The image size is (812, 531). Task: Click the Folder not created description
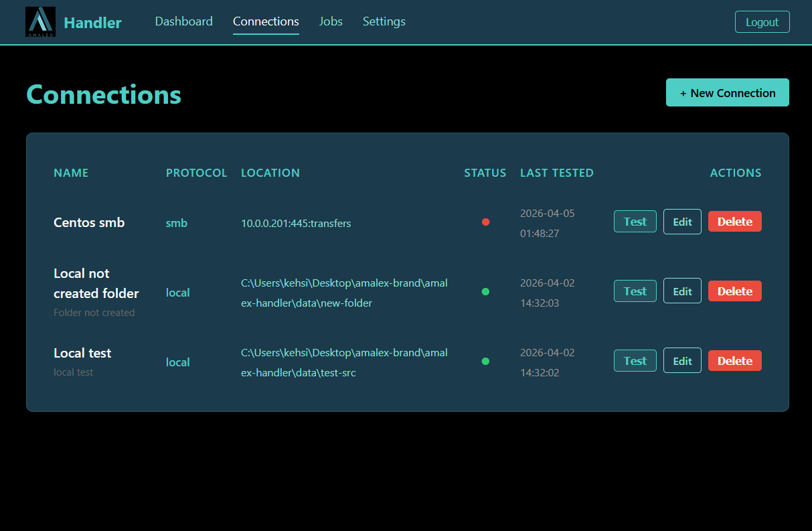[94, 313]
